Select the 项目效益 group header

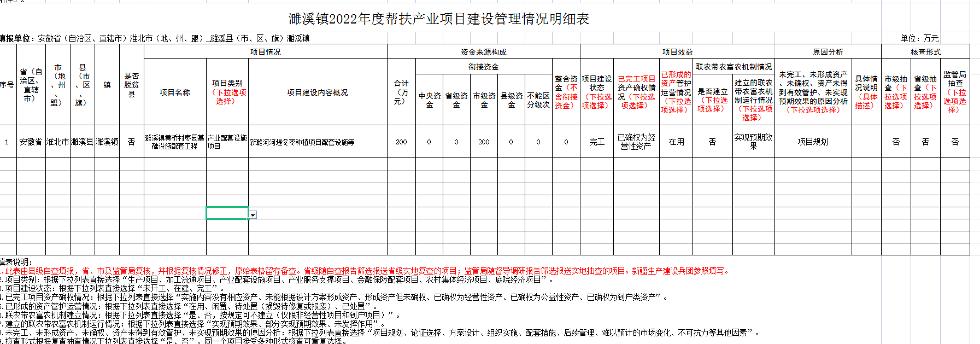pos(678,52)
